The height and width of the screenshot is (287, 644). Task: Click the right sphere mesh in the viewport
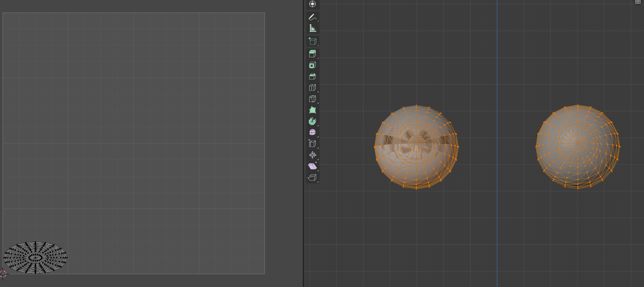point(578,147)
